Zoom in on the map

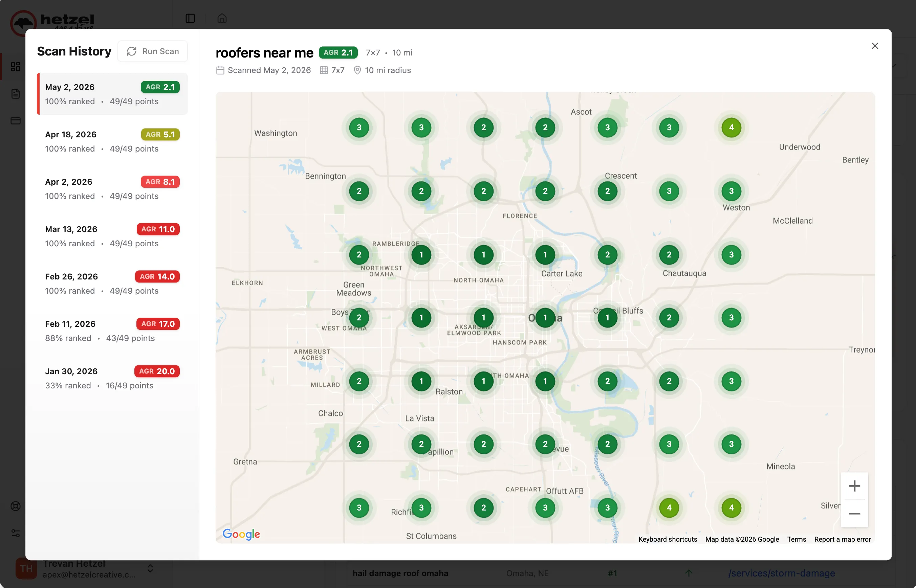pyautogui.click(x=854, y=486)
